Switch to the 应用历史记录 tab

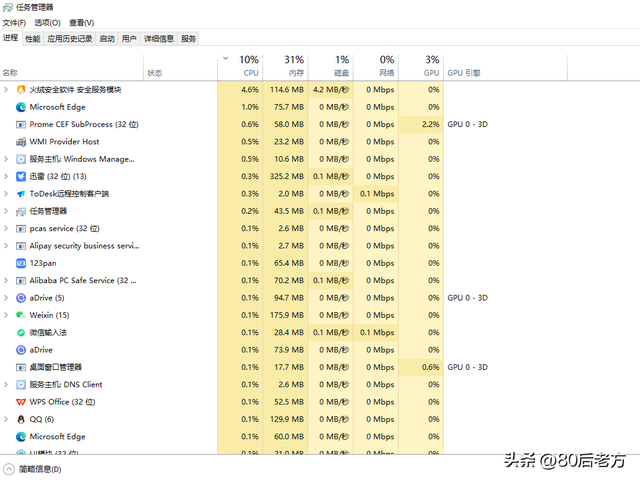point(70,39)
